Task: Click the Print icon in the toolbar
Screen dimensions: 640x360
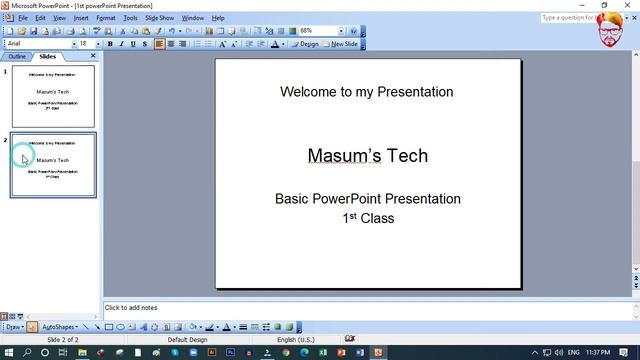Action: [71, 31]
